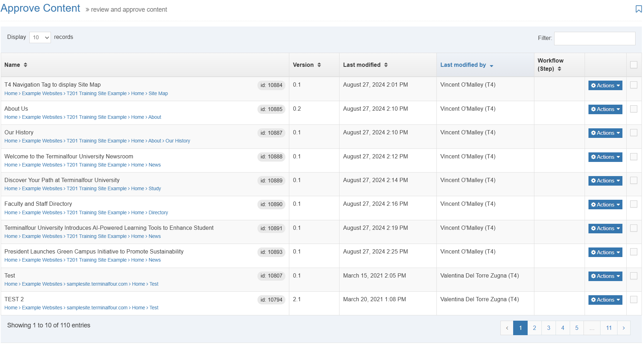Sort by Workflow (Step) column icon

559,69
